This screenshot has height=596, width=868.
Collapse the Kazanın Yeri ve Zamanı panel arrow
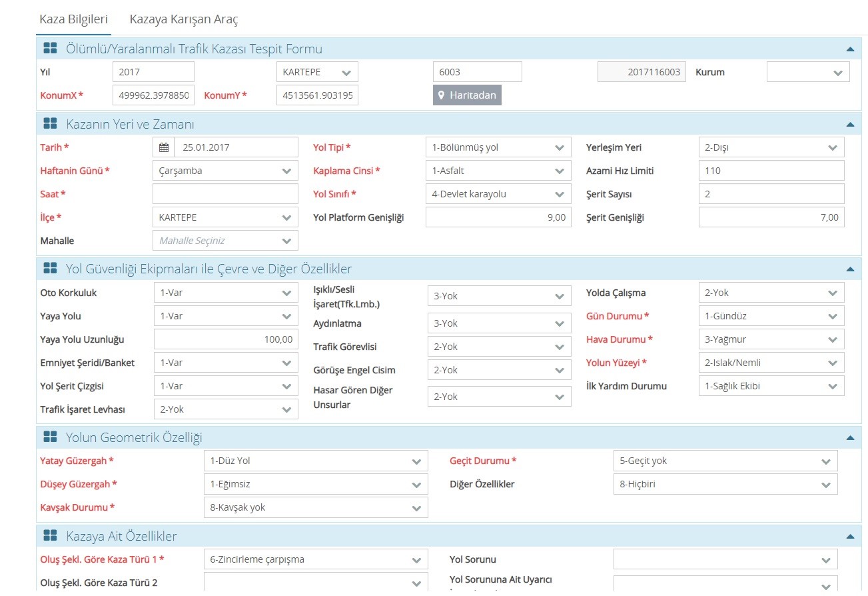point(849,125)
